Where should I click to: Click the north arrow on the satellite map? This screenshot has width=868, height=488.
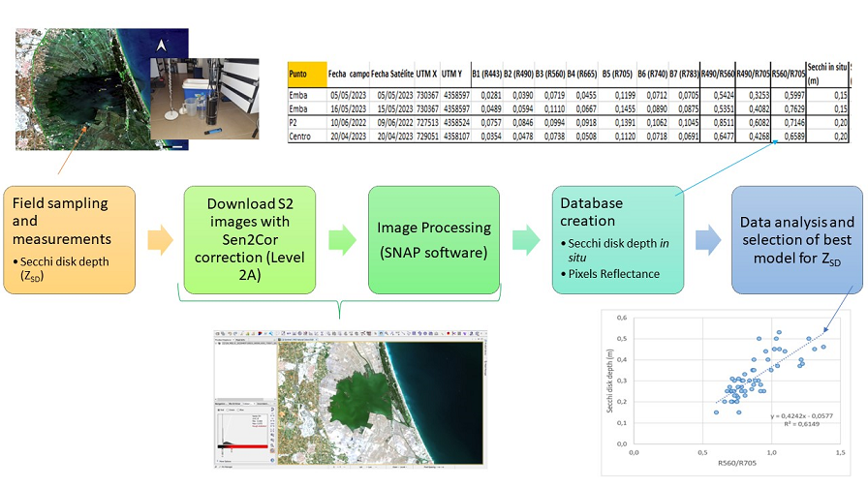(x=162, y=45)
